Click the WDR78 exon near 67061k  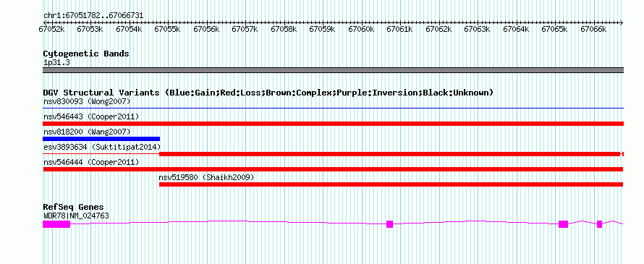pos(390,224)
